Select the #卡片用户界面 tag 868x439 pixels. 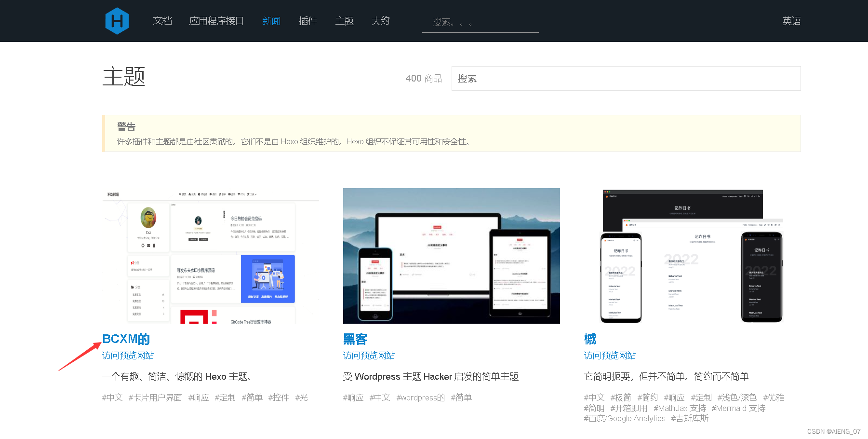[x=155, y=398]
